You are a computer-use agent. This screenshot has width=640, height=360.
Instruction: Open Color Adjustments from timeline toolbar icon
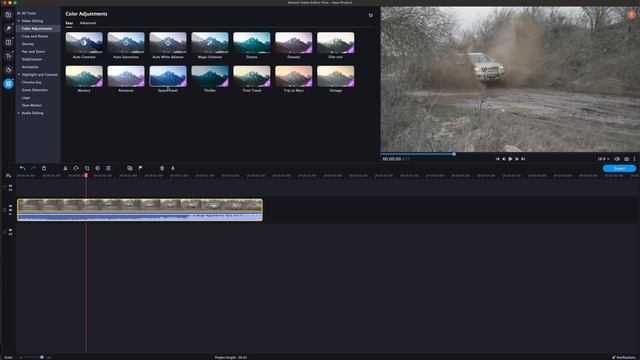tap(98, 168)
